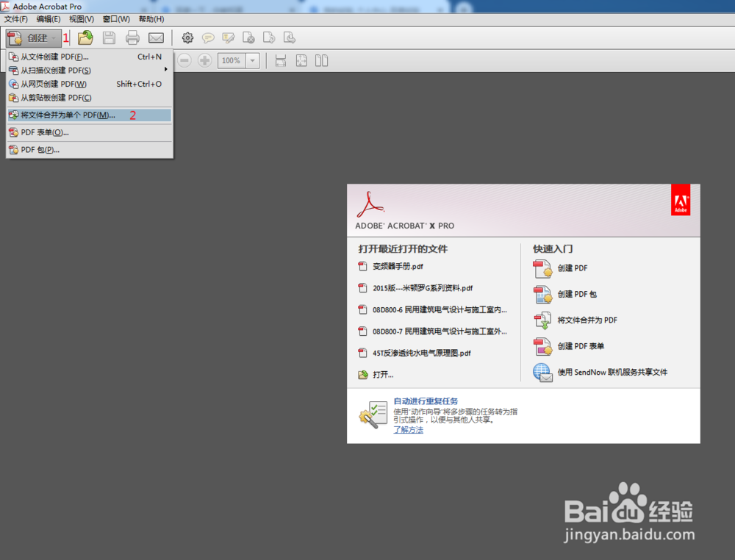Expand the zoom percentage dropdown arrow

click(x=253, y=60)
